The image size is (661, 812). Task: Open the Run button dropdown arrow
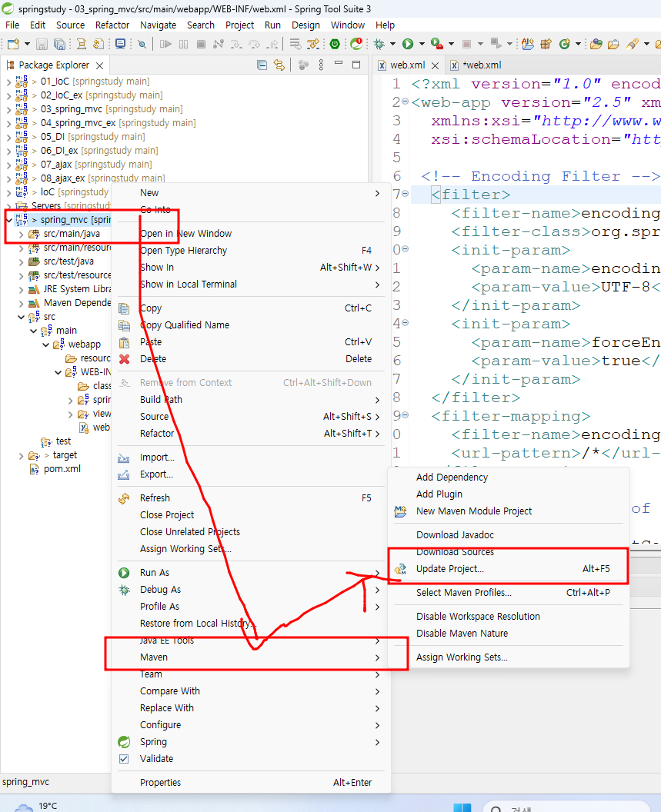[422, 45]
